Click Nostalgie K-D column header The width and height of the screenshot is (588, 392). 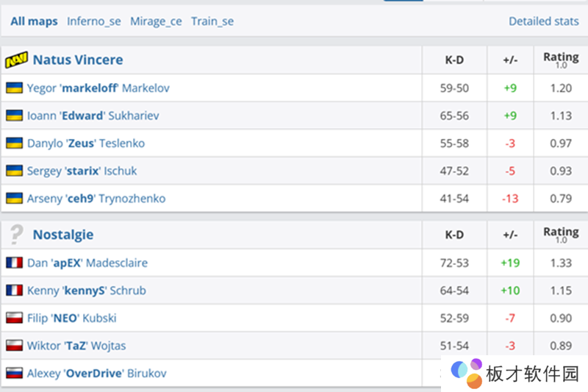click(454, 235)
